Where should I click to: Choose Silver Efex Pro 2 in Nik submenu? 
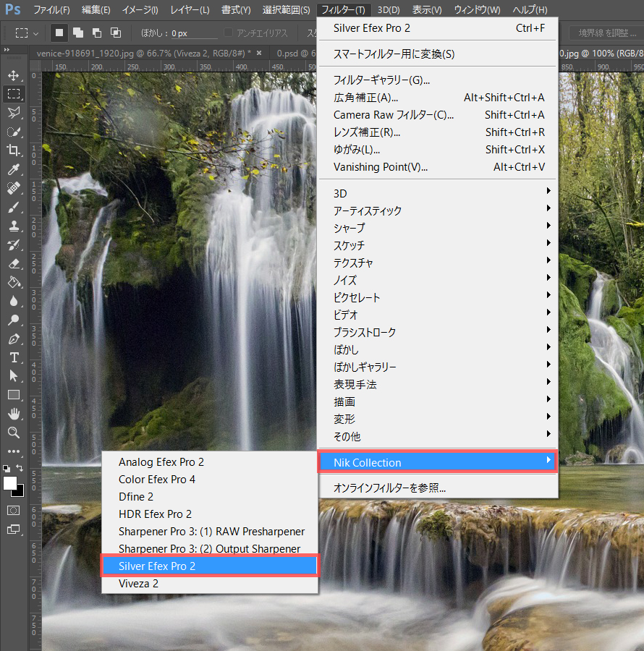pyautogui.click(x=210, y=566)
